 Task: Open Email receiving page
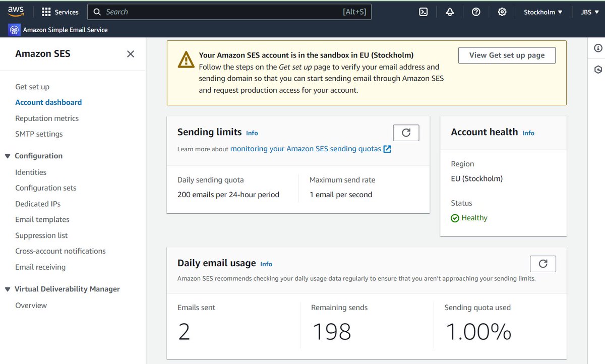pyautogui.click(x=40, y=267)
